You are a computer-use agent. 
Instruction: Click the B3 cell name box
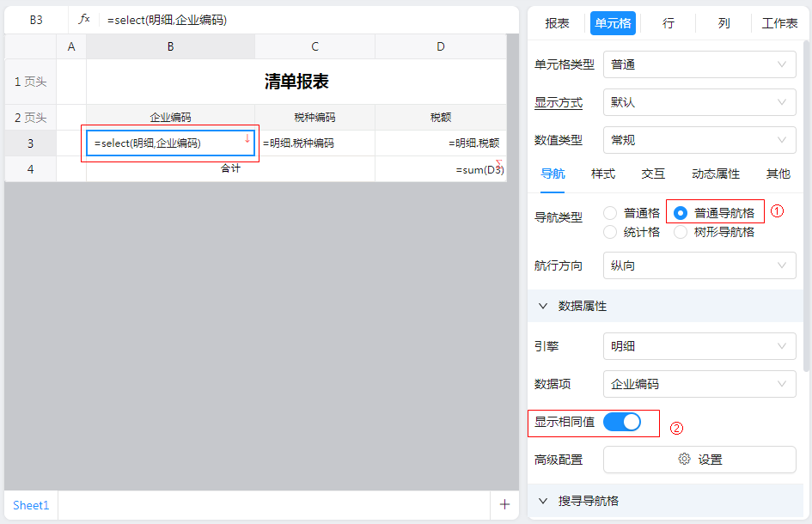(x=36, y=19)
